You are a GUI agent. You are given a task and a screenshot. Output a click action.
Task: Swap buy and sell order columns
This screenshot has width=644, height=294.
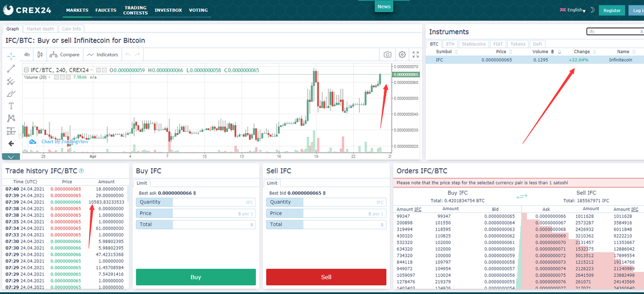click(522, 197)
